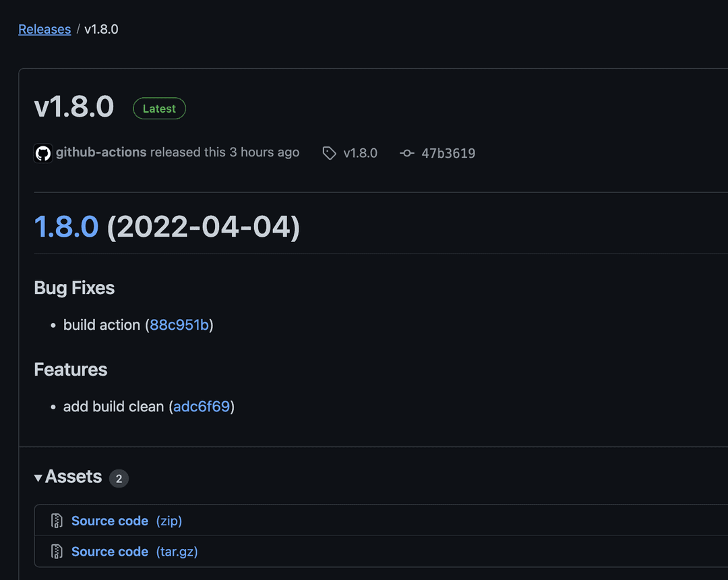Screen dimensions: 728x580
Task: Click the Bug Fixes heading
Action: (74, 289)
